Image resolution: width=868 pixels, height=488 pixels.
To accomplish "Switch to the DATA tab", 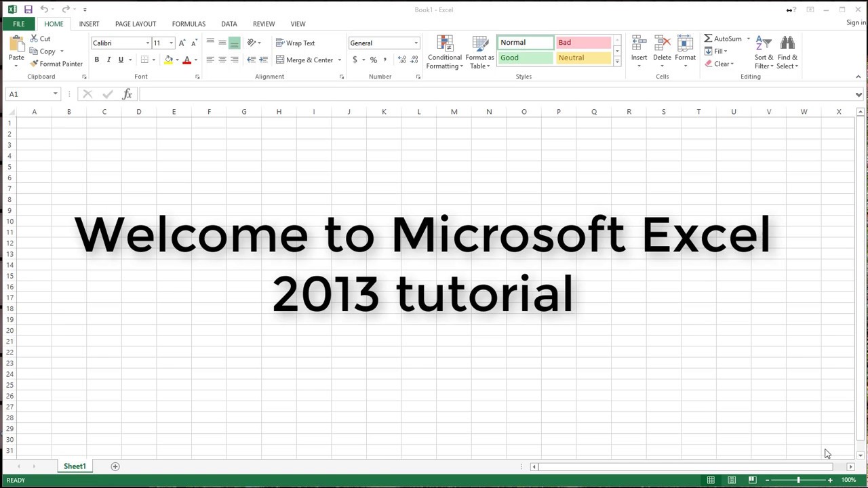I will pyautogui.click(x=229, y=24).
